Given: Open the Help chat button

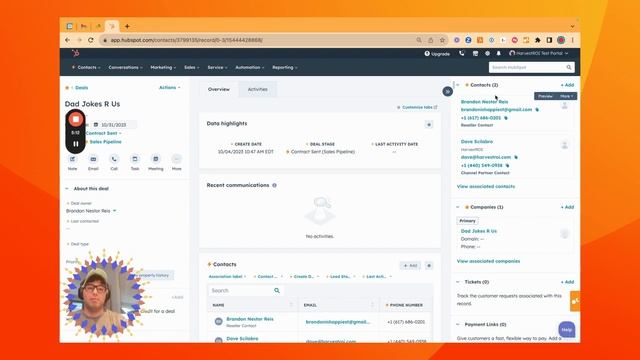Looking at the screenshot, I should click(567, 329).
